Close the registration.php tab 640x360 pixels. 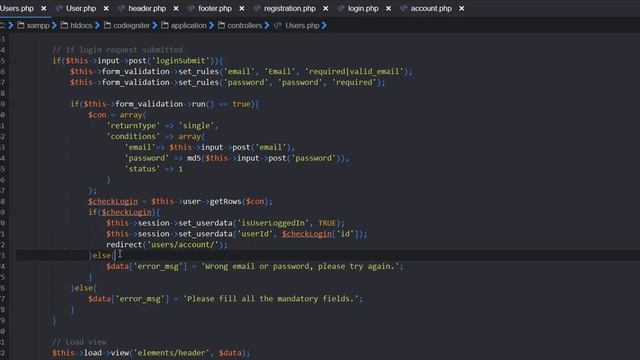tap(325, 8)
